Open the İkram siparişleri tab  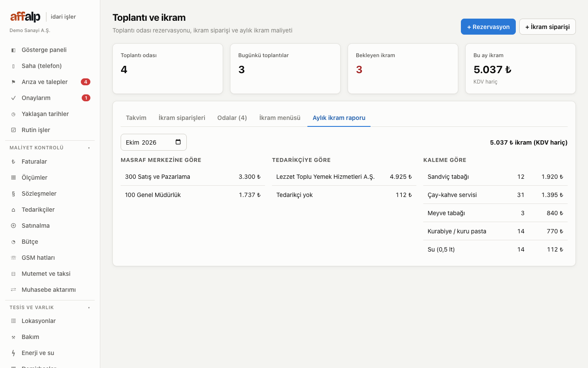[x=182, y=118]
